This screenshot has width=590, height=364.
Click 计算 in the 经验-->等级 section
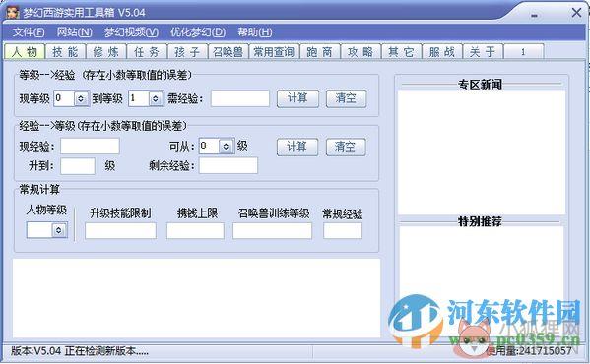(x=297, y=147)
